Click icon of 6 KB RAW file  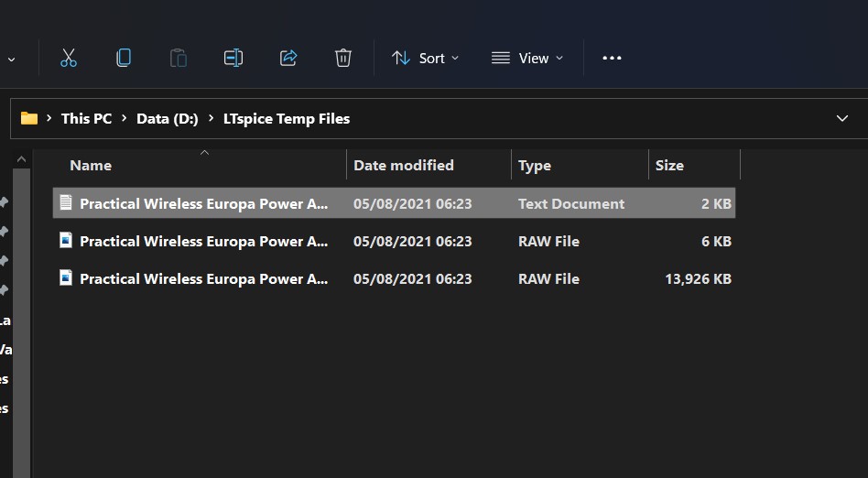point(66,240)
